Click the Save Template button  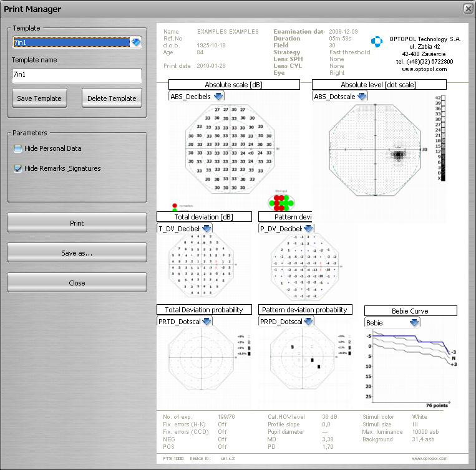click(x=39, y=98)
